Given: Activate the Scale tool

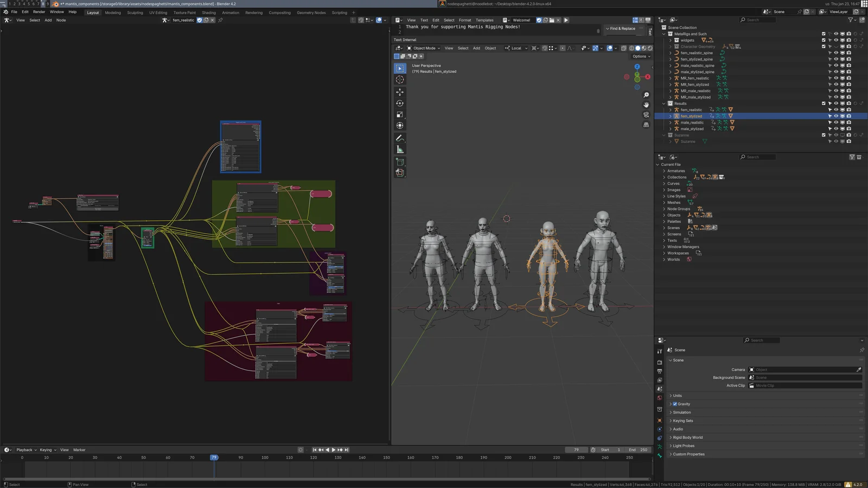Looking at the screenshot, I should click(400, 114).
